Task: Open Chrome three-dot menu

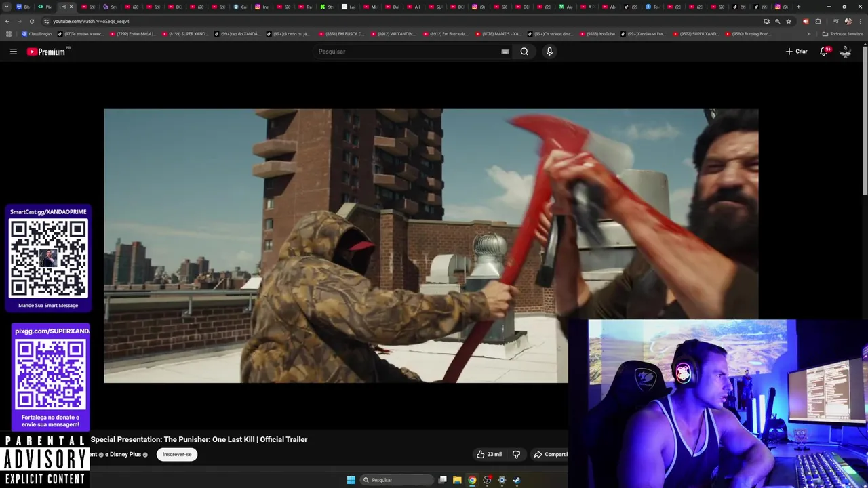Action: coord(860,21)
